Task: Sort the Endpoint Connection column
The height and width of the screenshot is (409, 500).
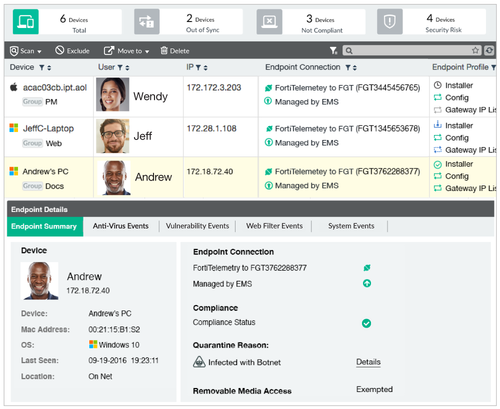Action: (x=355, y=68)
